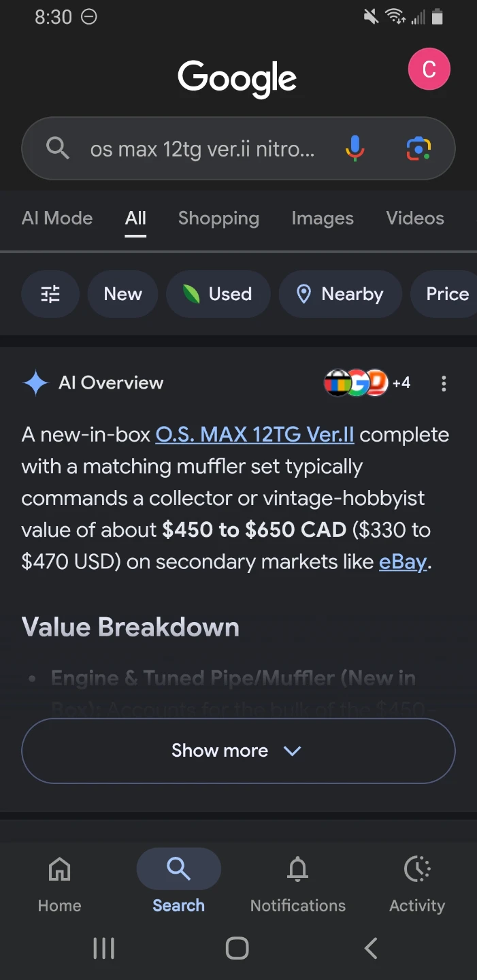Open AI Overview three-dot options menu
The height and width of the screenshot is (980, 477).
point(444,383)
